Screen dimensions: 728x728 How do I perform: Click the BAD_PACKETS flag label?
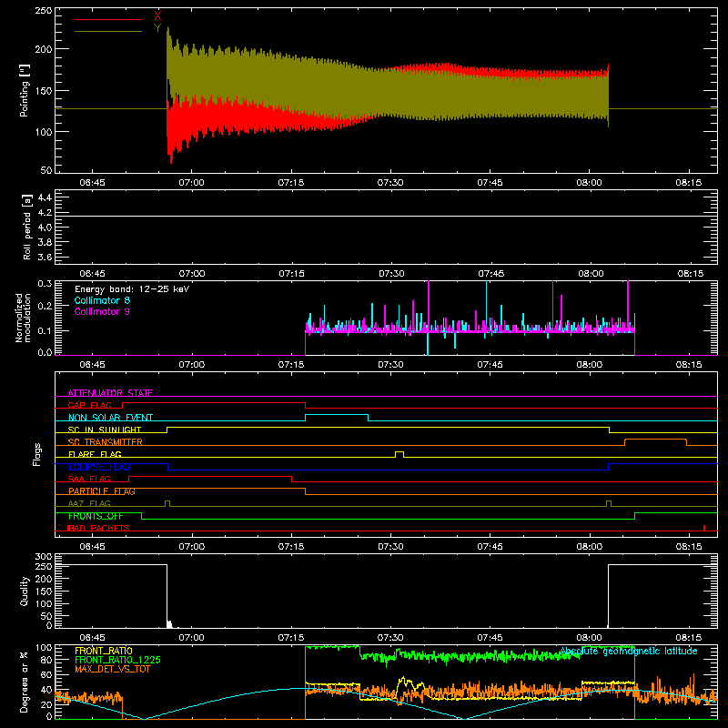98,528
